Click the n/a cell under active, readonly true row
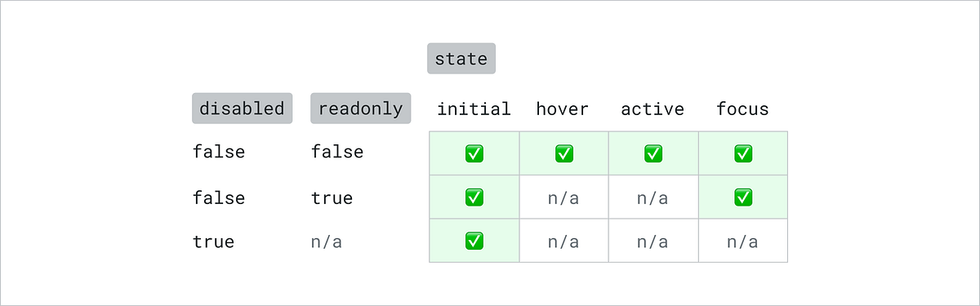 pos(653,198)
